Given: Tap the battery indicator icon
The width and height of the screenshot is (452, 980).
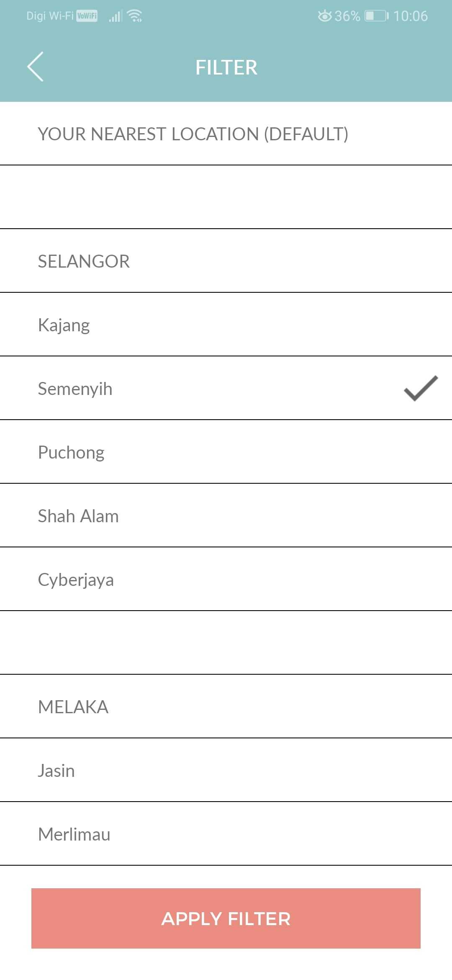Looking at the screenshot, I should (376, 16).
